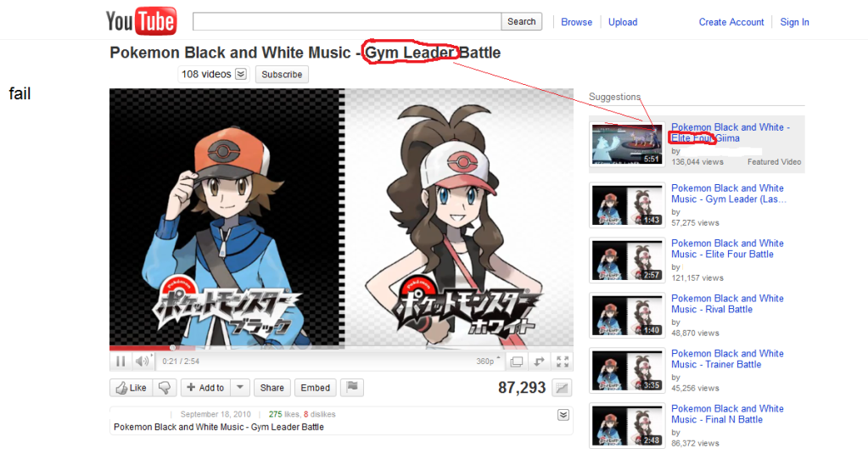
Task: Open Elite Four Giima suggested video link
Action: point(731,133)
